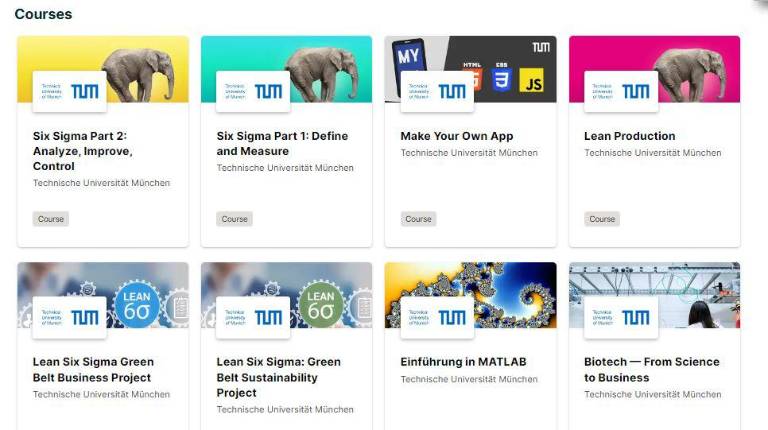Click TUM logo on Make Your Own App card
The image size is (768, 430).
click(437, 92)
